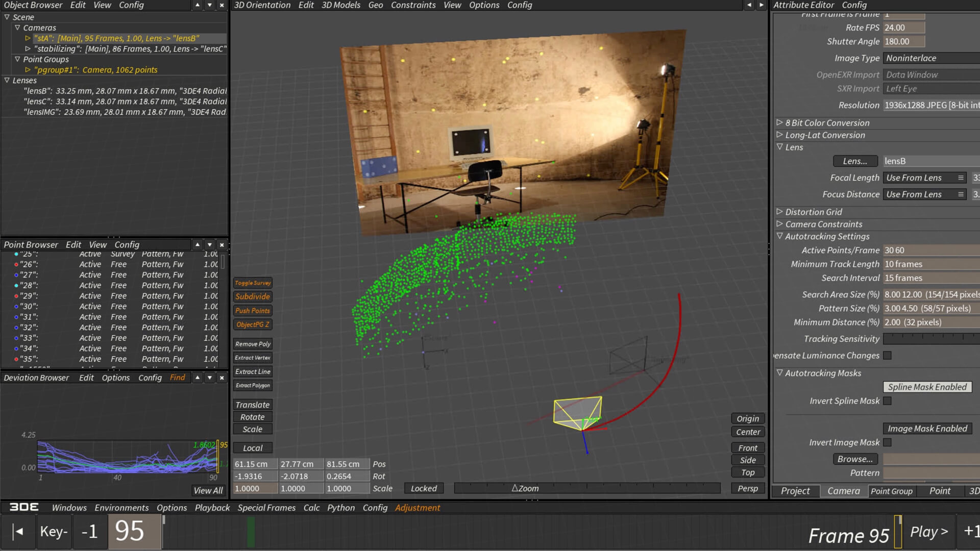Activate the Push Points tool
980x551 pixels.
click(x=252, y=310)
